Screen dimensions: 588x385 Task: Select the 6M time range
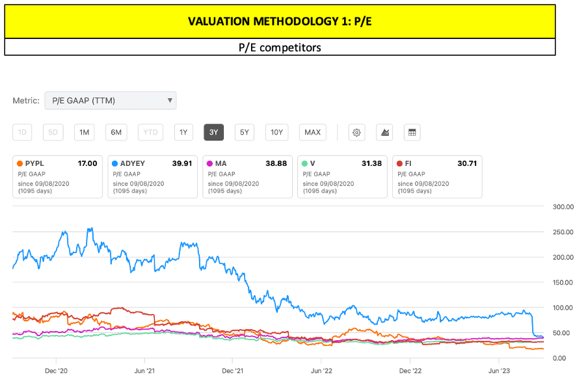(116, 133)
